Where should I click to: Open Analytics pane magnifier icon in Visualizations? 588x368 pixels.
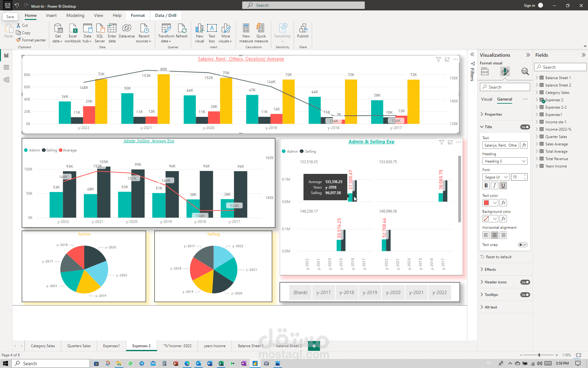point(525,72)
